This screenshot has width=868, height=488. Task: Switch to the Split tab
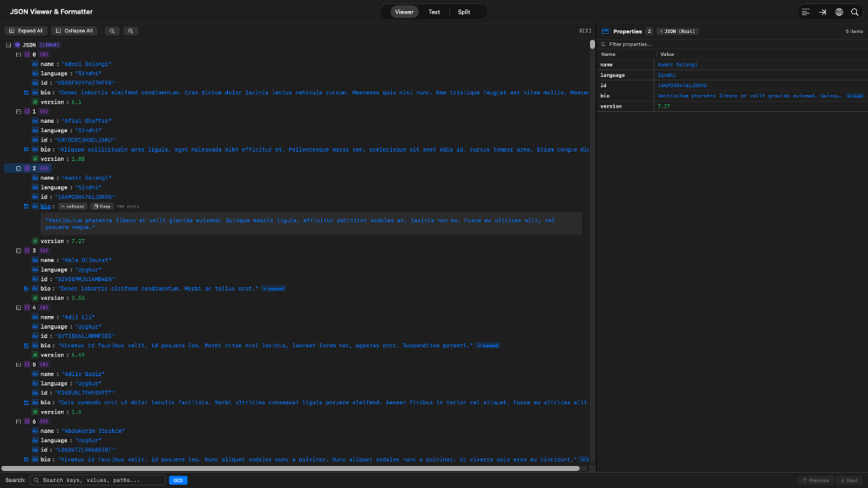[x=464, y=12]
